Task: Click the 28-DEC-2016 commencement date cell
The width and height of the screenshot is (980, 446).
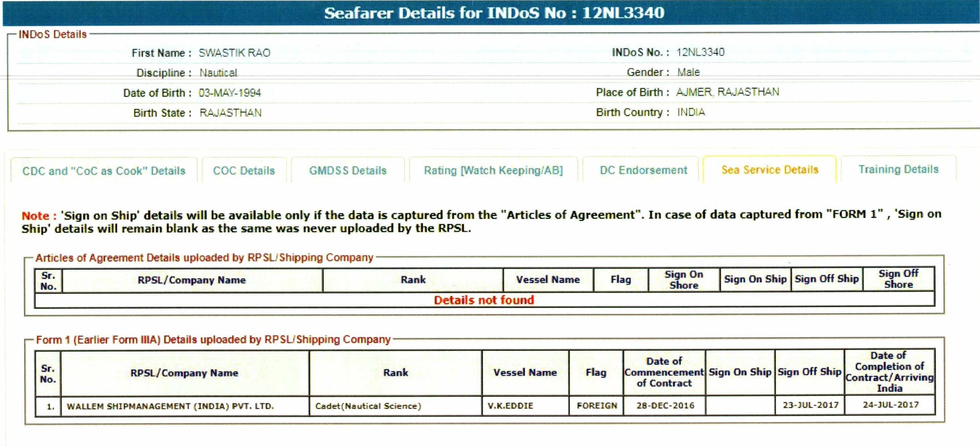Action: click(x=665, y=405)
